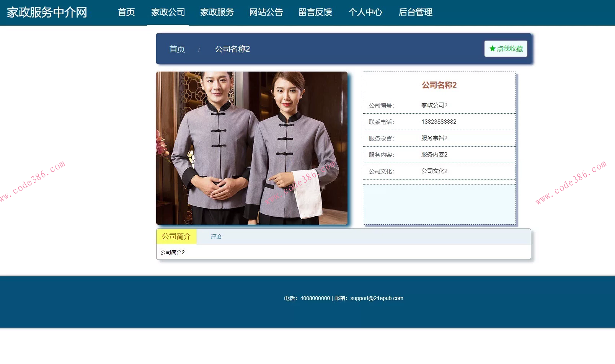Viewport: 615px width, 364px height.
Task: Switch to the 评论 comments tab
Action: point(215,236)
